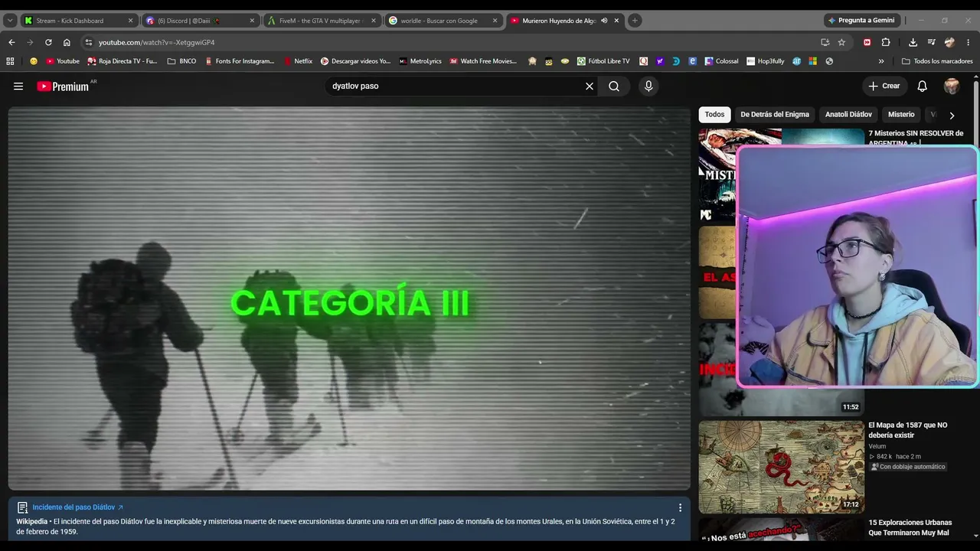Viewport: 980px width, 551px height.
Task: Open the Colossal bookmark
Action: tap(721, 61)
